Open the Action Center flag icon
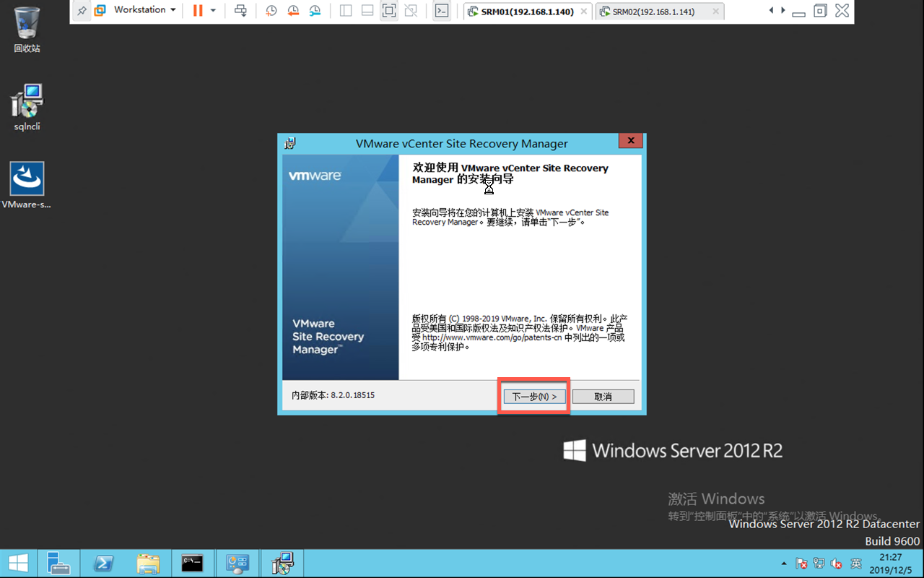The image size is (924, 578). tap(801, 564)
